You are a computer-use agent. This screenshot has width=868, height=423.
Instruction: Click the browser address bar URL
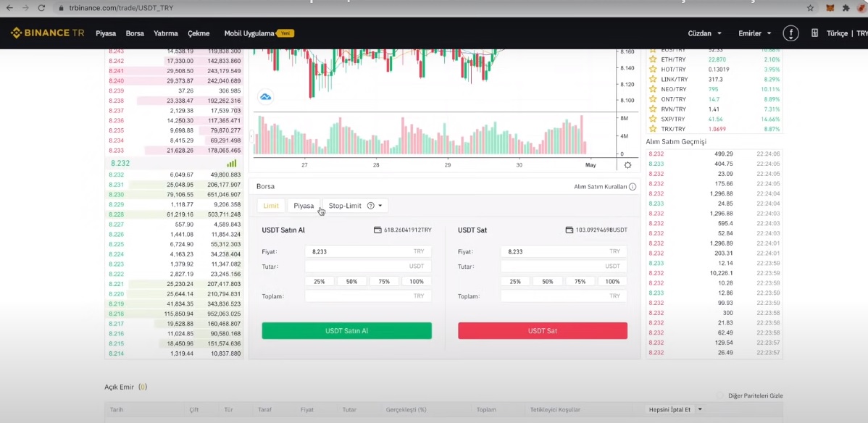pyautogui.click(x=122, y=8)
